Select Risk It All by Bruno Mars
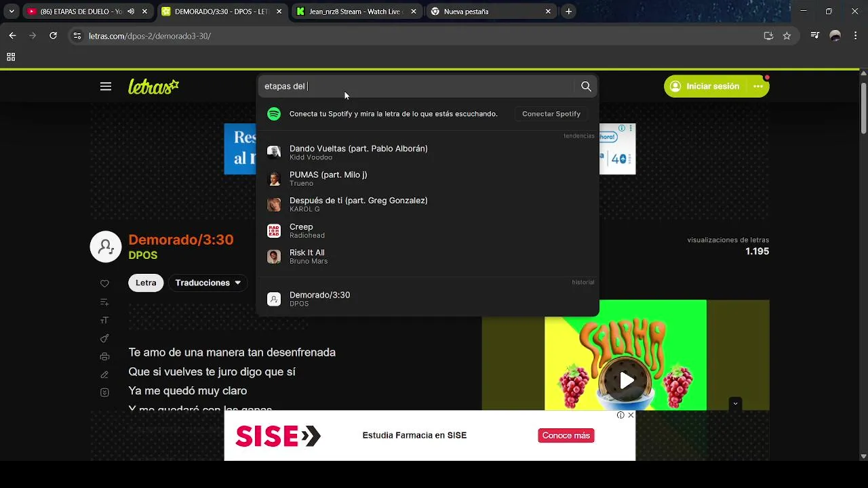Screen dimensions: 868x488 click(x=428, y=256)
